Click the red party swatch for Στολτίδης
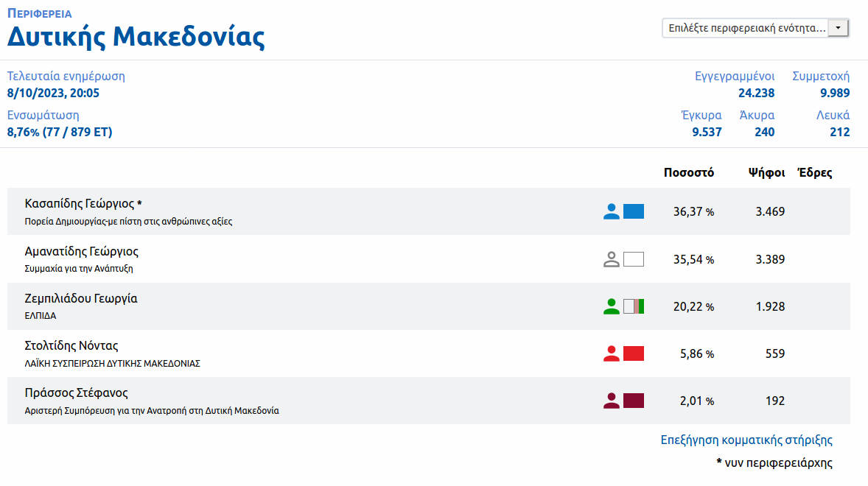This screenshot has height=486, width=868. pyautogui.click(x=634, y=353)
